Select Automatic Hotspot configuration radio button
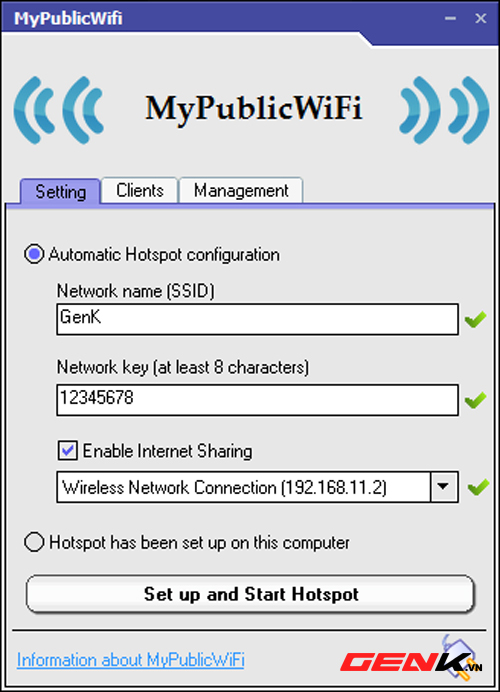The image size is (500, 692). (34, 254)
